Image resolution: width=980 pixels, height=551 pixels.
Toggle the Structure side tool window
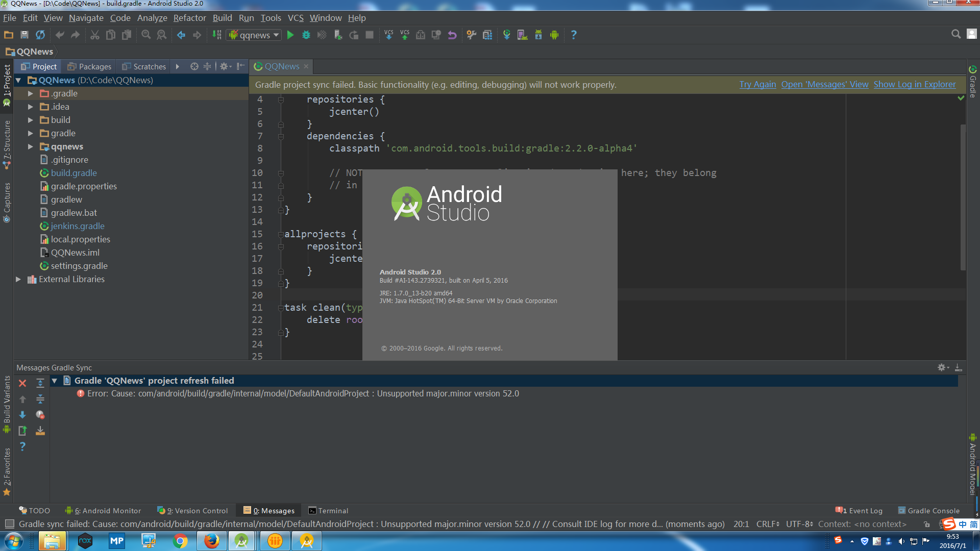[7, 145]
